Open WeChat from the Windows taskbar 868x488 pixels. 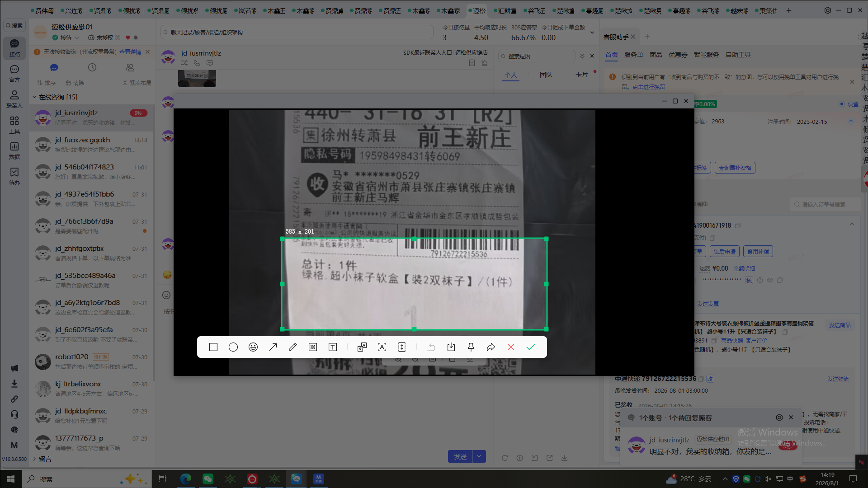pos(208,479)
